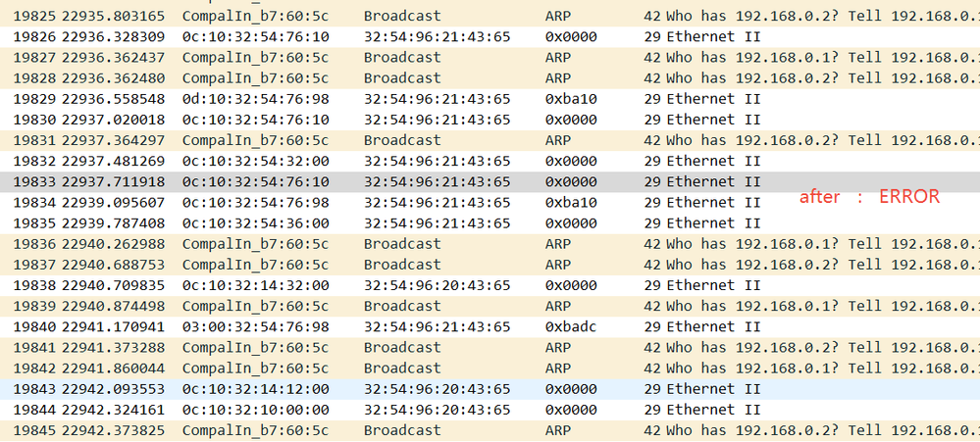Select packet 19844 from source 0c:10:32:10:00:00
The height and width of the screenshot is (442, 980).
(392, 410)
